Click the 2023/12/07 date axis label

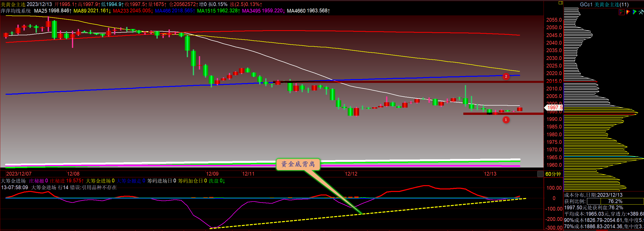point(19,174)
